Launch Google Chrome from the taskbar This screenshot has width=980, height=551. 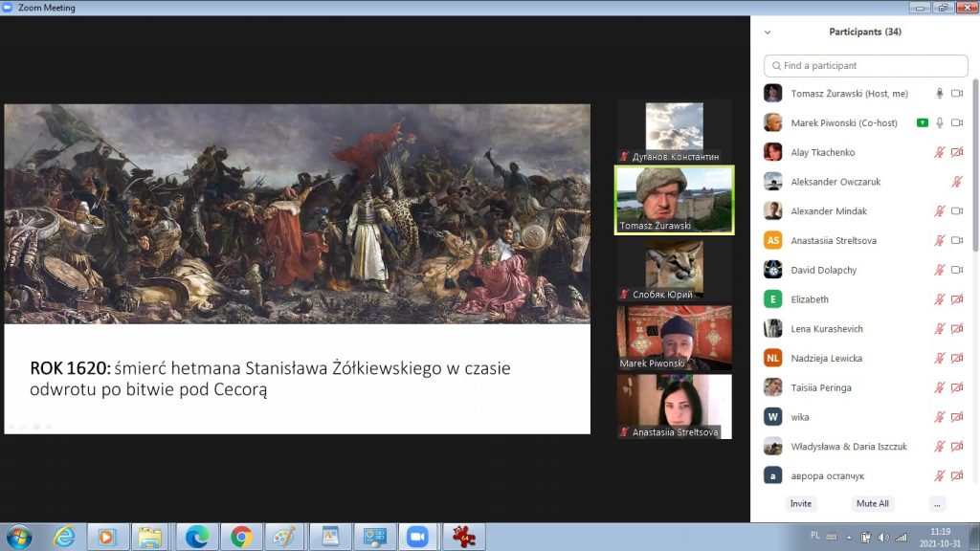pos(241,537)
